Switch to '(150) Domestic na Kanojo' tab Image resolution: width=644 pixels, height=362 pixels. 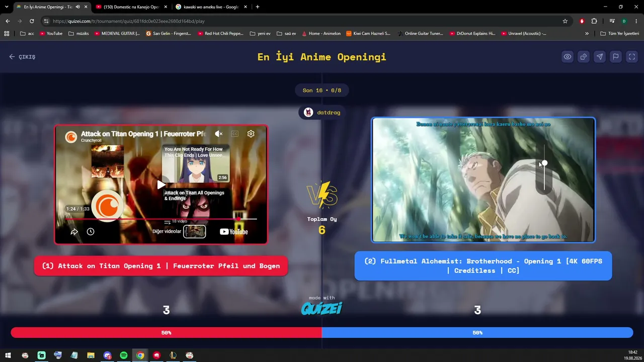coord(131,7)
